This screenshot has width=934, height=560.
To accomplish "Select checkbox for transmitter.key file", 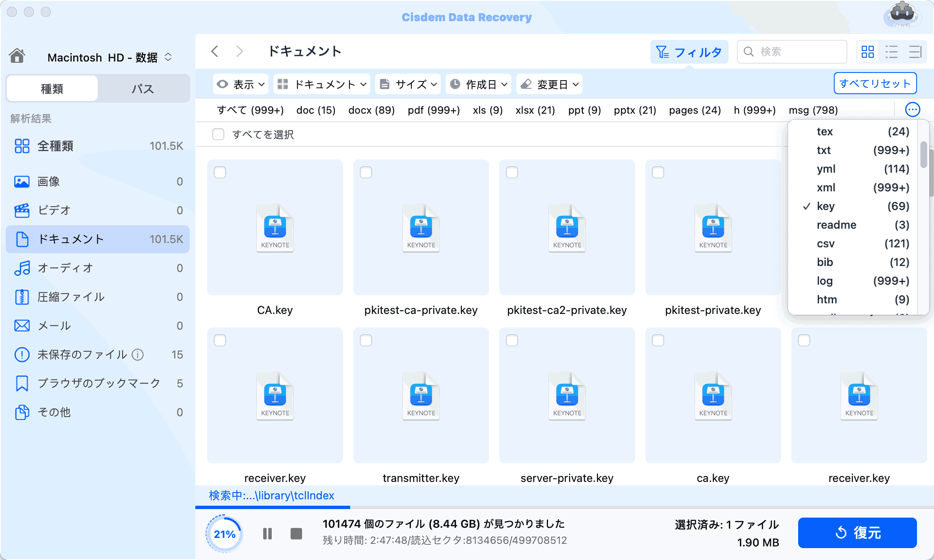I will (366, 340).
